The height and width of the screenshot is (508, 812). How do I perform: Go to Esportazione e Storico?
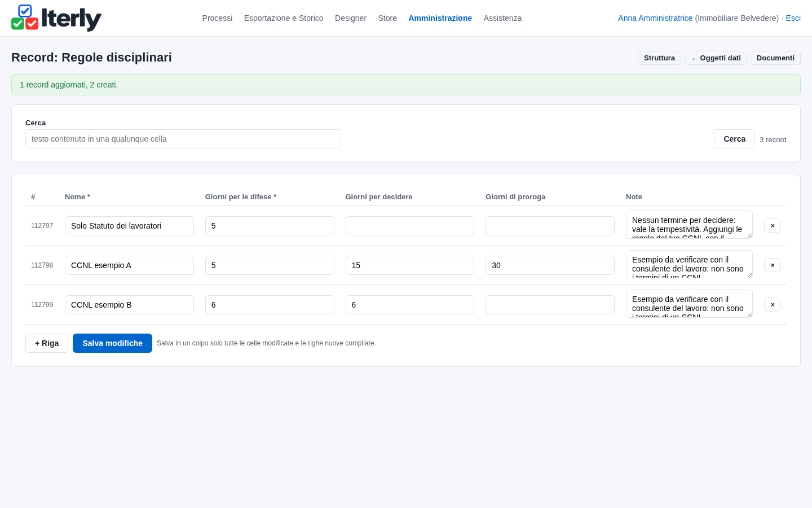[284, 18]
